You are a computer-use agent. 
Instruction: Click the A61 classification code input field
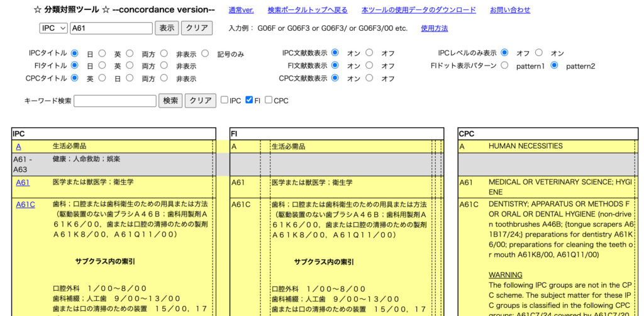click(111, 28)
